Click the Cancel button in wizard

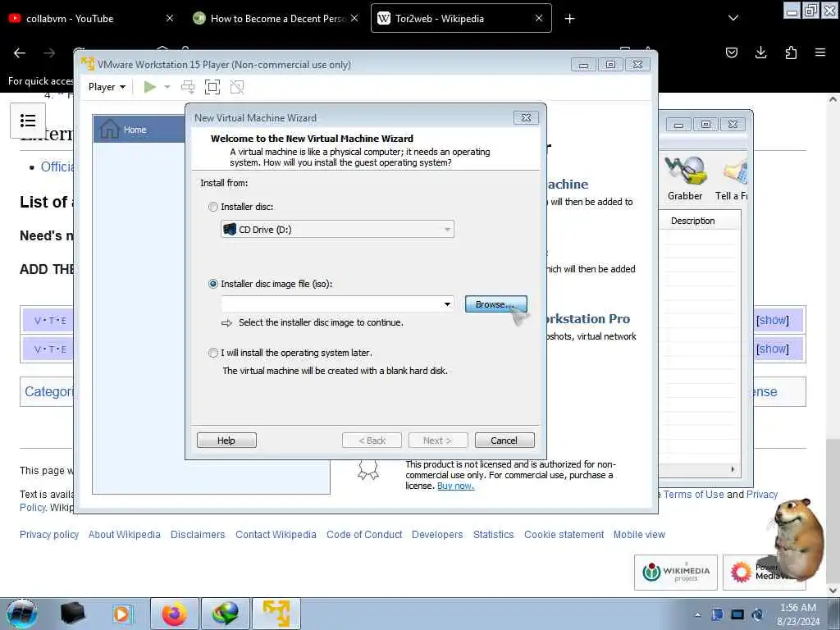504,441
